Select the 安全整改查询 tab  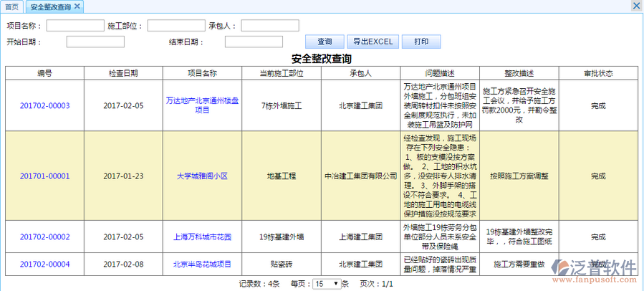pyautogui.click(x=50, y=6)
